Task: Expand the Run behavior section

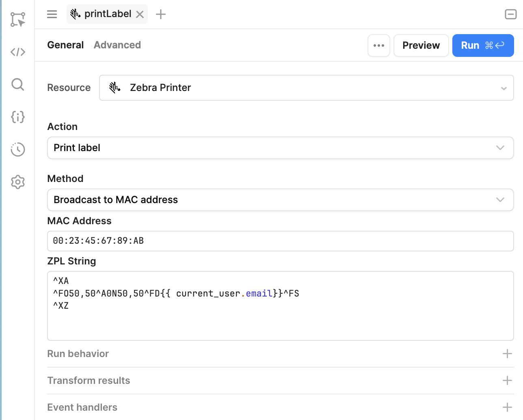Action: (x=281, y=354)
